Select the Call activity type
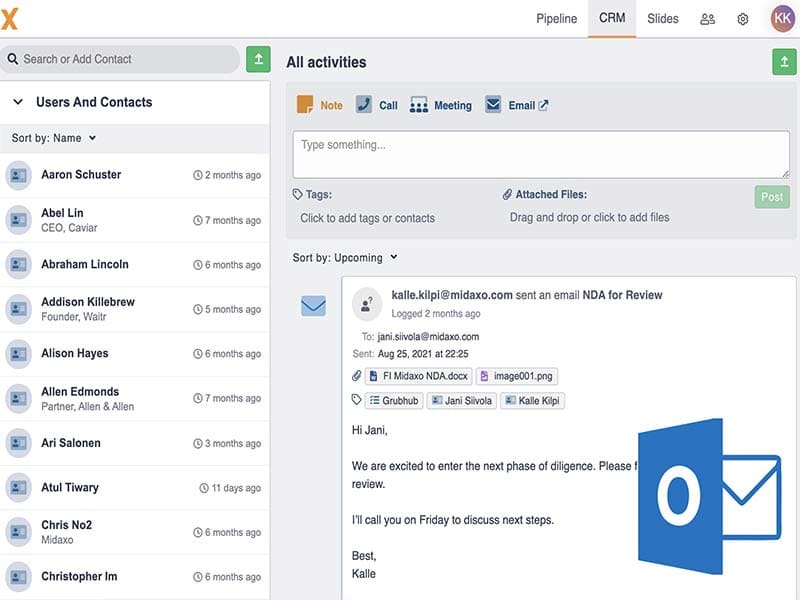 pyautogui.click(x=377, y=105)
